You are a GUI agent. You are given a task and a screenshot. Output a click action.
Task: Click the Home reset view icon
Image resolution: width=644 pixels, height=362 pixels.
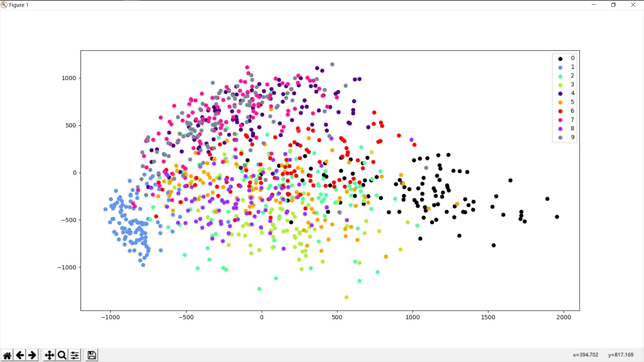pyautogui.click(x=7, y=355)
